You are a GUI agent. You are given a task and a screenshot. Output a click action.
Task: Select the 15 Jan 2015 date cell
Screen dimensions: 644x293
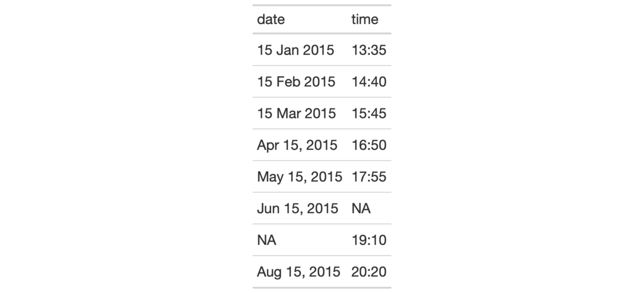(x=296, y=50)
